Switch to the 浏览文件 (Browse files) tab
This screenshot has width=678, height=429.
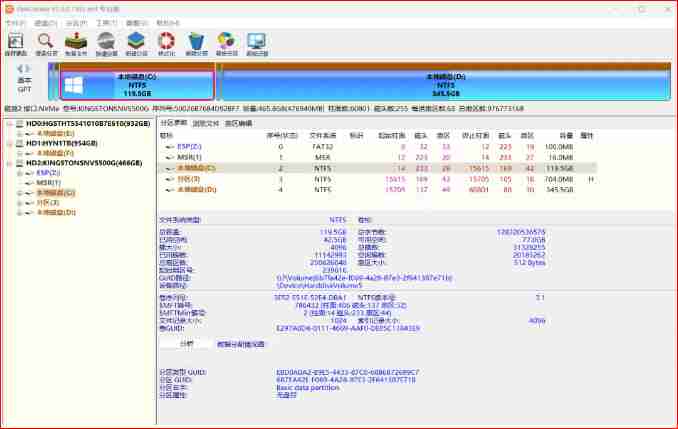[x=206, y=123]
